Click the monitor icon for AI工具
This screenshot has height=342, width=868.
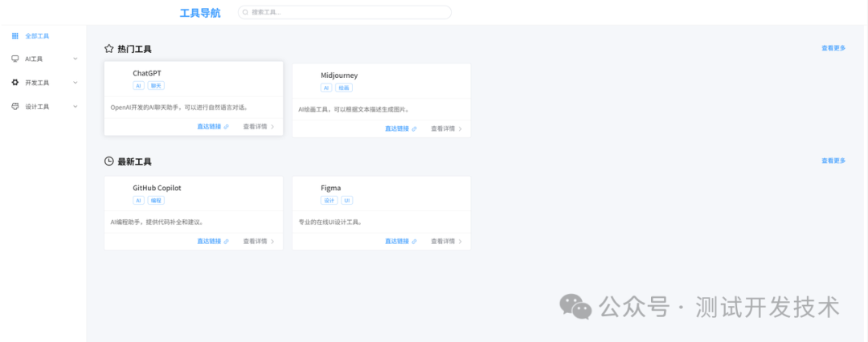point(15,59)
